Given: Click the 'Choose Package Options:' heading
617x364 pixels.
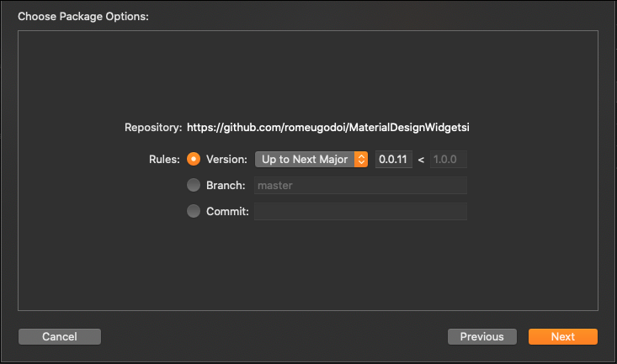Looking at the screenshot, I should pyautogui.click(x=83, y=17).
